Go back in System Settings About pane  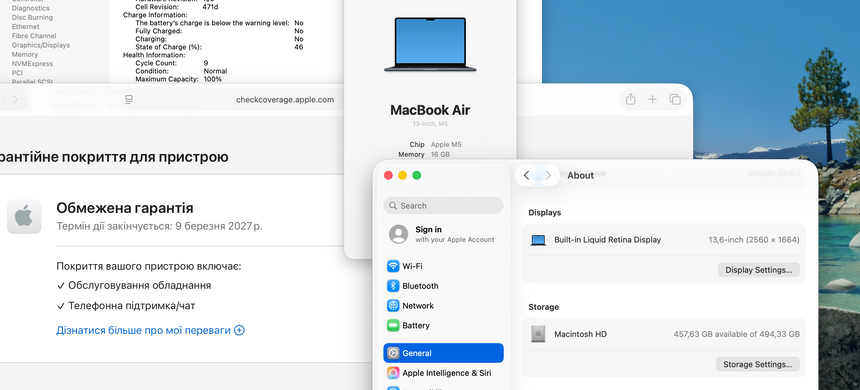click(526, 176)
